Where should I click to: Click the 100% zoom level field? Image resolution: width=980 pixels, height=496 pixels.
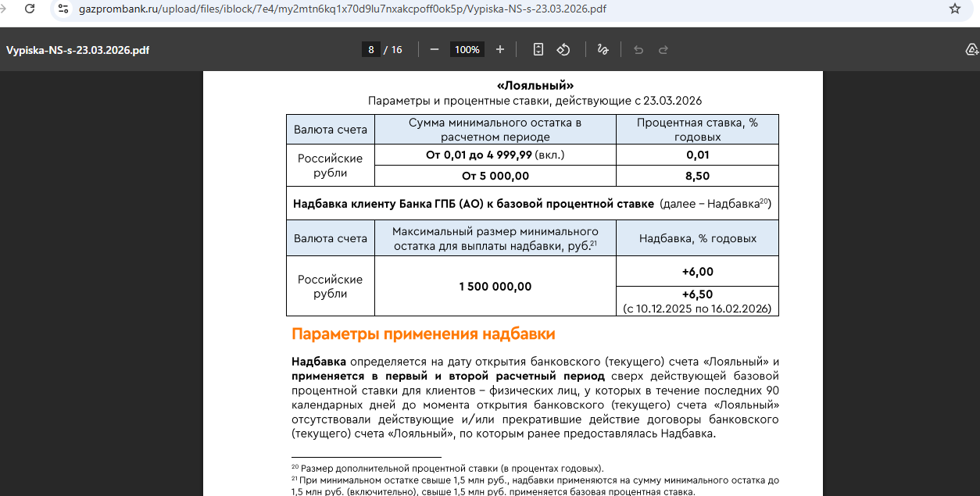tap(467, 49)
